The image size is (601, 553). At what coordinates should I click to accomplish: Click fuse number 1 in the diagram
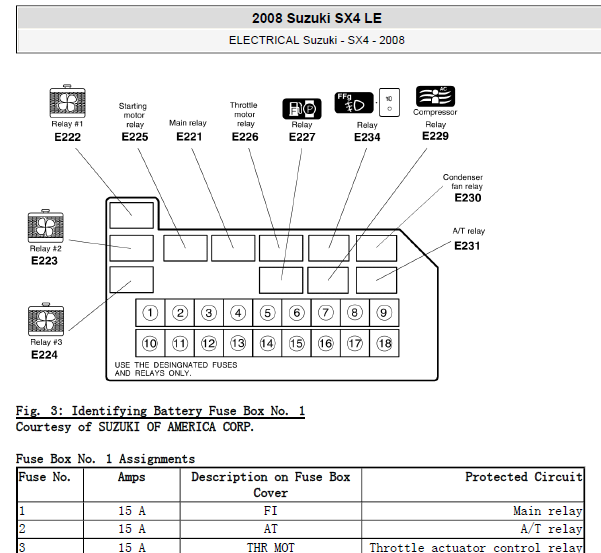(x=150, y=313)
